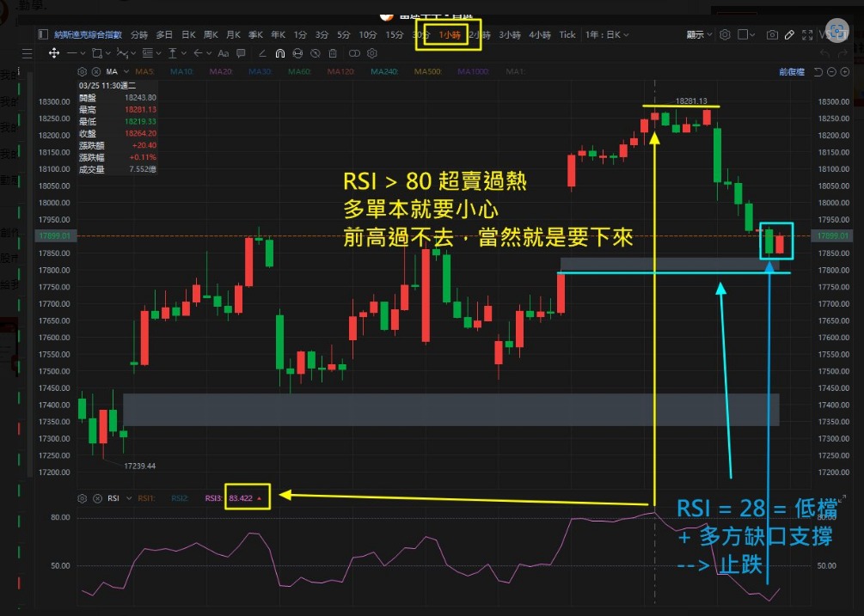Take a chart screenshot with camera icon
This screenshot has width=864, height=616.
772,34
